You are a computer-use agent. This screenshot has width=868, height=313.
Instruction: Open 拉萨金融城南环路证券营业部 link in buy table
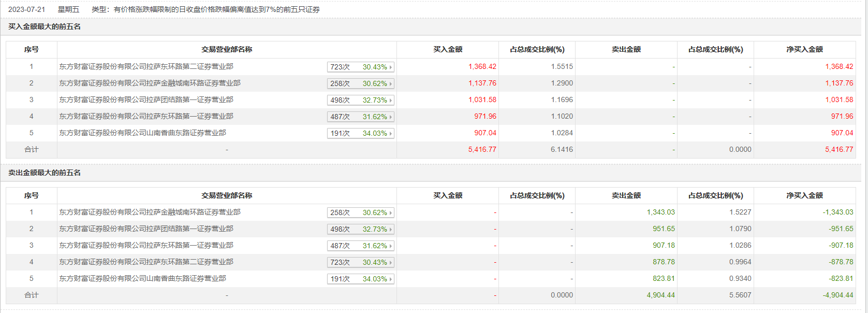coord(150,83)
